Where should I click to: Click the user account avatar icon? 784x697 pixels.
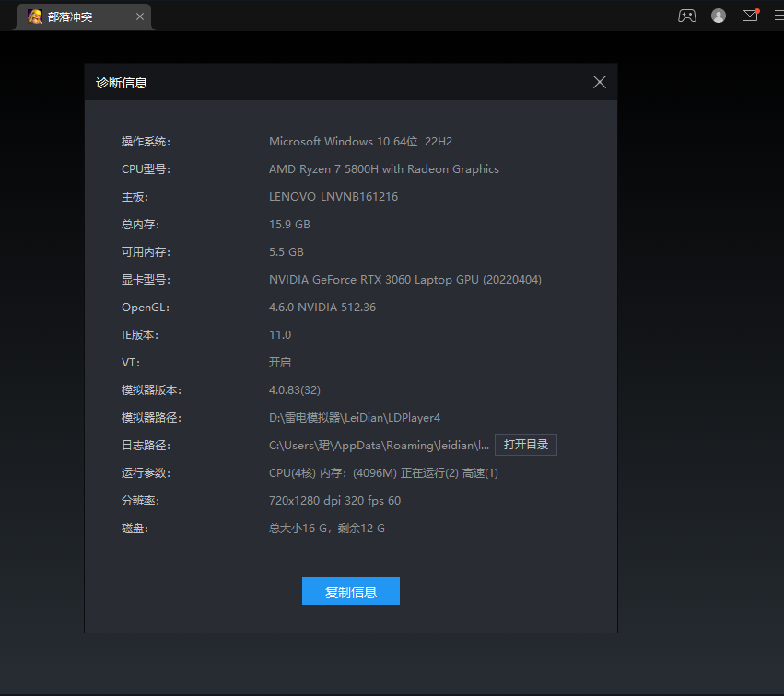click(x=719, y=16)
